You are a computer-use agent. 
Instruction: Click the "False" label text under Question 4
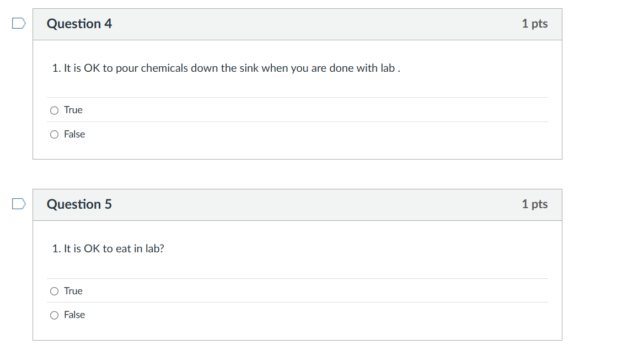click(74, 134)
